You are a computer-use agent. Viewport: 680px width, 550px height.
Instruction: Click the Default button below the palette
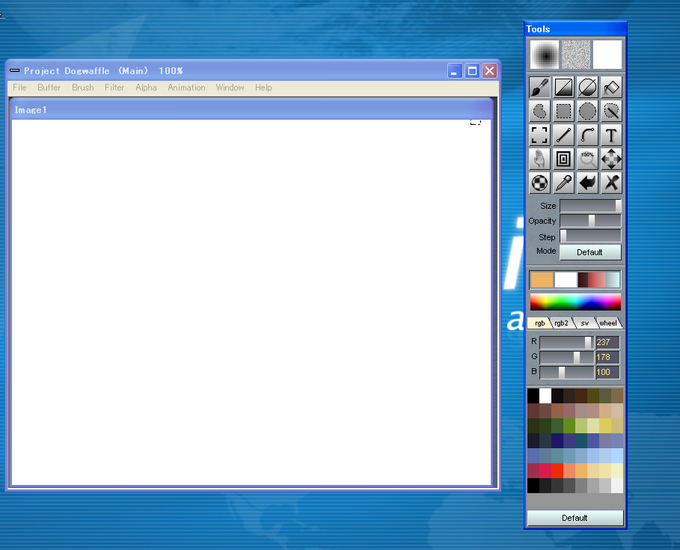(575, 518)
